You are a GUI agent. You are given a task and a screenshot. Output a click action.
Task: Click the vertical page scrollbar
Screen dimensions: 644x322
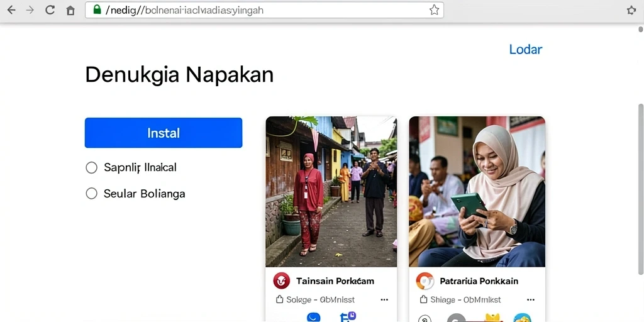coord(640,189)
